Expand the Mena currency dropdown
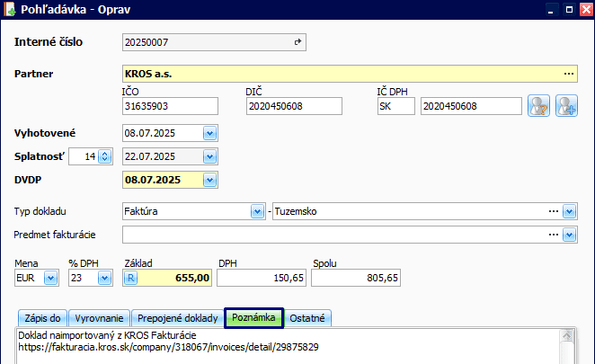 [x=50, y=279]
